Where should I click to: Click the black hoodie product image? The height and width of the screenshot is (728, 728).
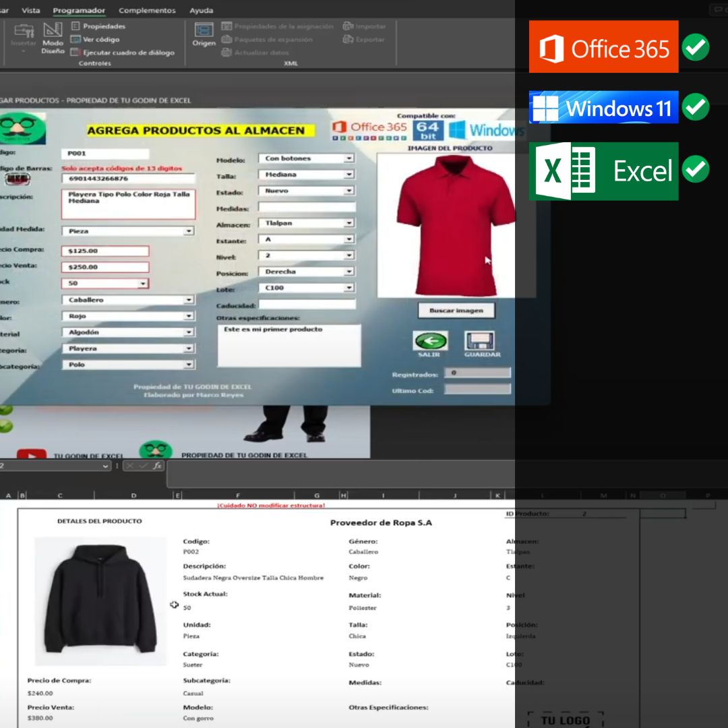coord(100,601)
